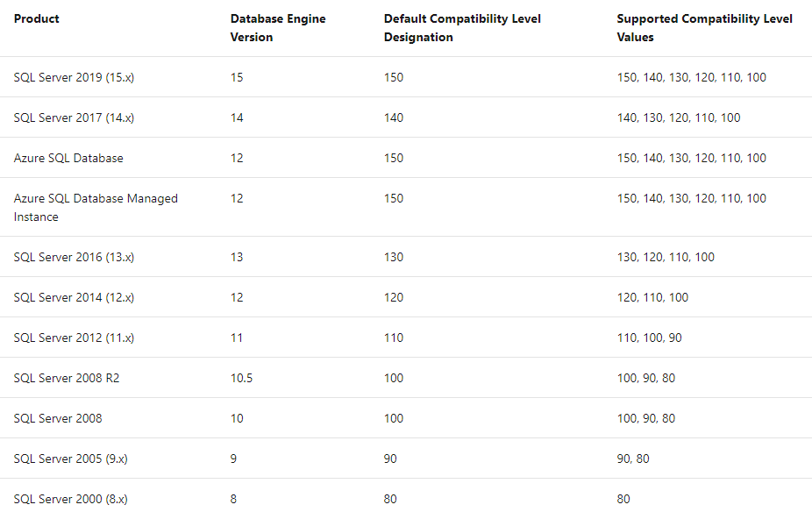Click Supported Compatibility Level Values header
Screen dimensions: 812x519
pos(704,28)
